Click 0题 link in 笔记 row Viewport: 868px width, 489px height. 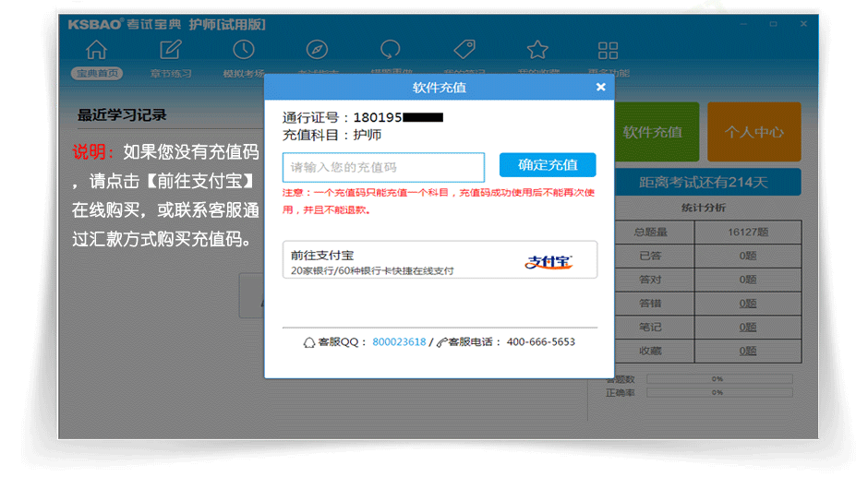[x=748, y=327]
